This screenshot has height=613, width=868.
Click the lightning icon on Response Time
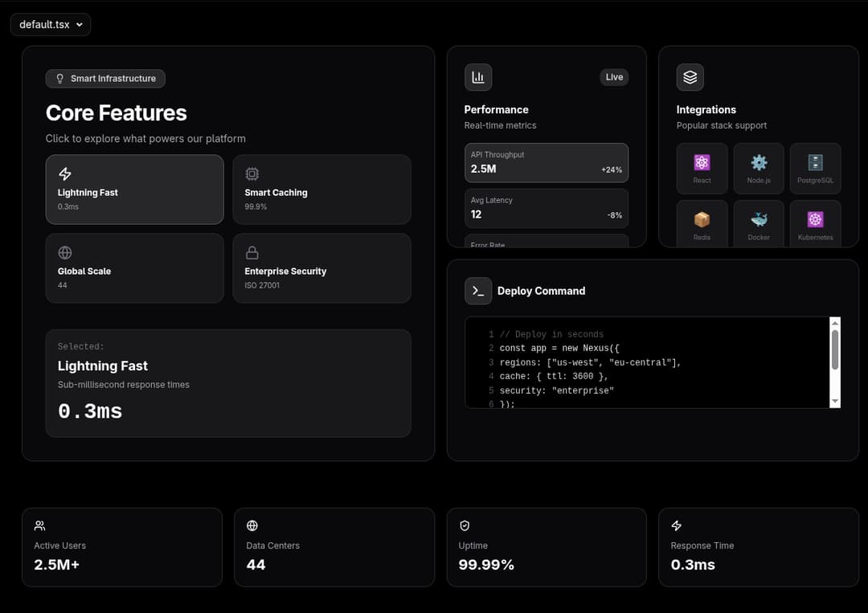[677, 525]
